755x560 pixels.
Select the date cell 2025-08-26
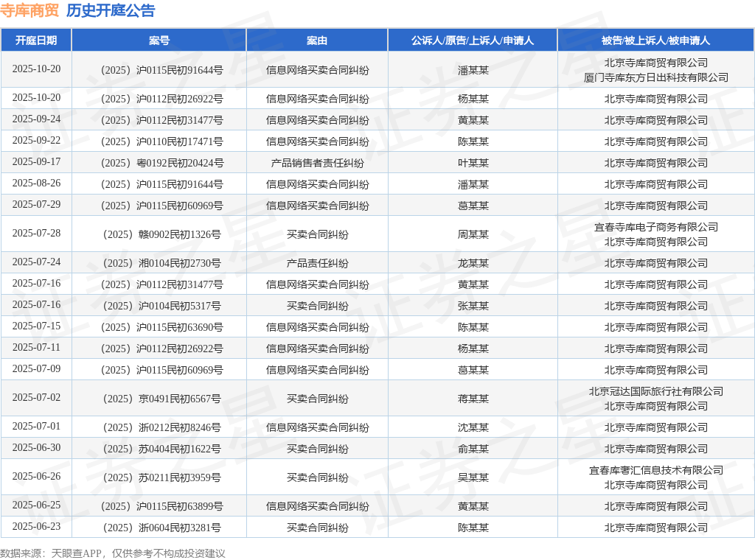click(37, 183)
